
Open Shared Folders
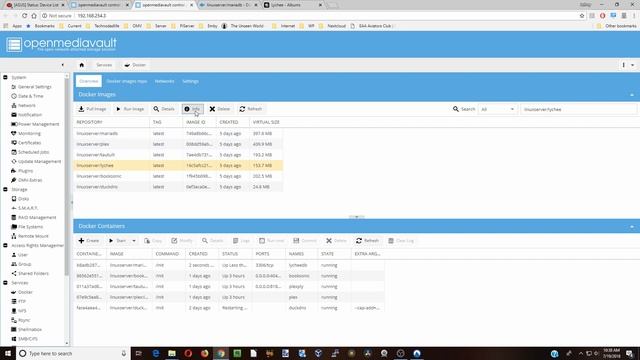(x=33, y=273)
